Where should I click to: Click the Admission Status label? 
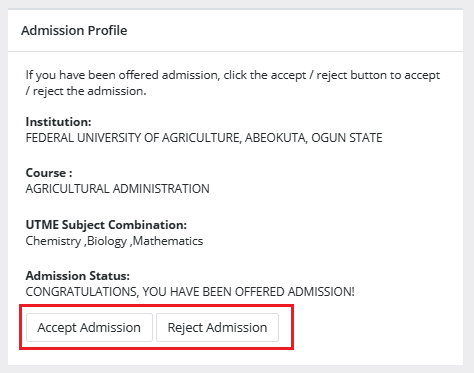pyautogui.click(x=78, y=276)
